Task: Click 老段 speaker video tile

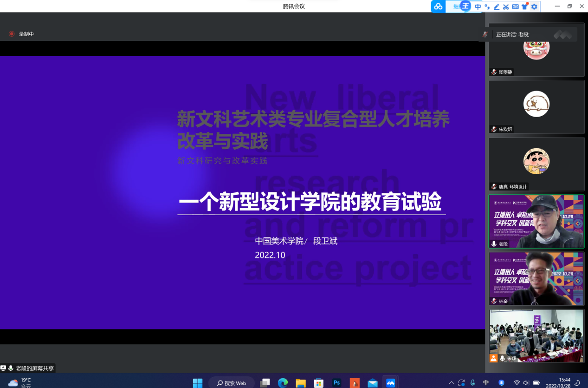Action: coord(536,222)
